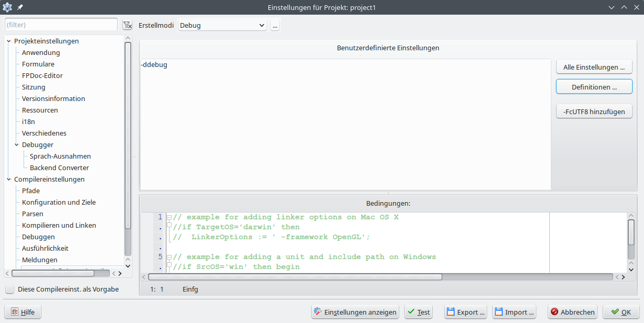644x323 pixels.
Task: Click the floppy icon on Export button
Action: pos(450,312)
